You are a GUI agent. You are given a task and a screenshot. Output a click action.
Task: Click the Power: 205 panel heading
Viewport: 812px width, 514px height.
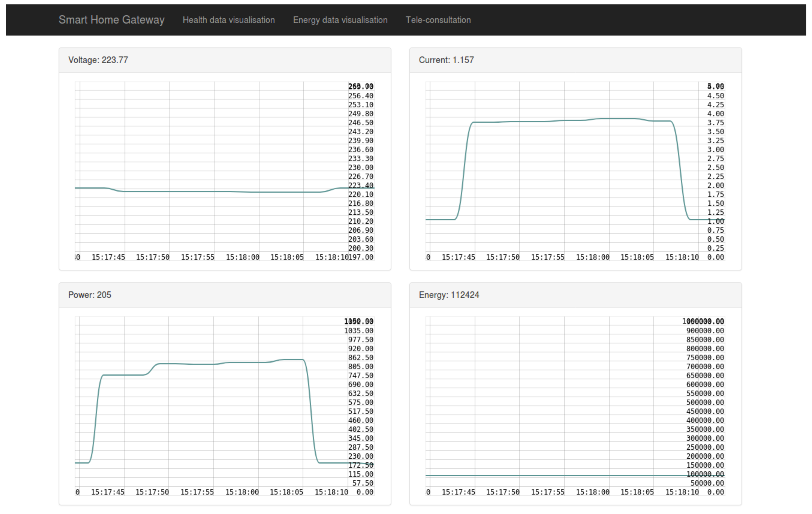click(x=90, y=295)
